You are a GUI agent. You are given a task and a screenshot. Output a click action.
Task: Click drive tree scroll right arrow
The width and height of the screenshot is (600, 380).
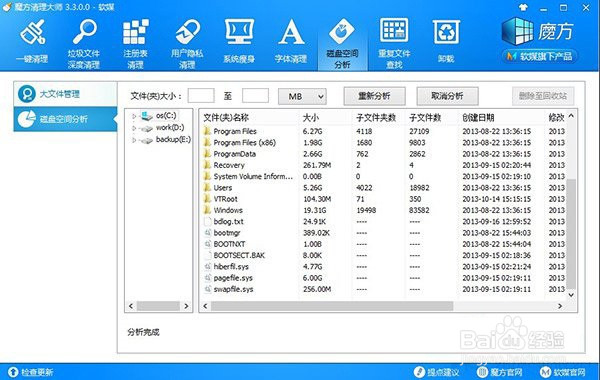pyautogui.click(x=186, y=306)
